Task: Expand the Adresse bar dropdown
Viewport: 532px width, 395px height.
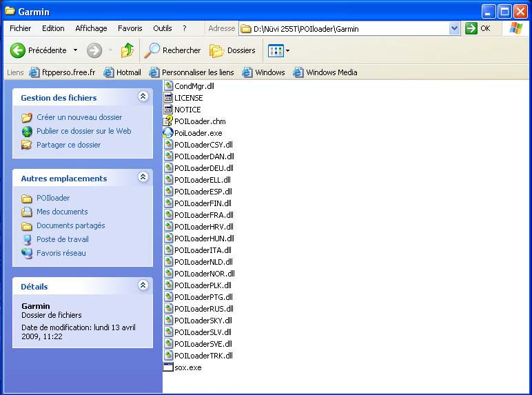Action: [454, 28]
